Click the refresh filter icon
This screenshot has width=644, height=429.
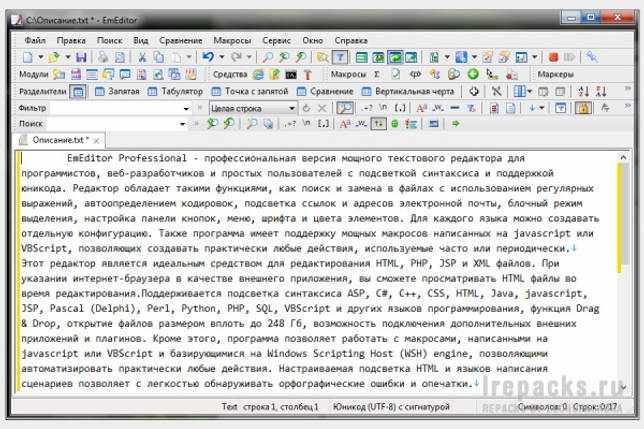point(306,108)
